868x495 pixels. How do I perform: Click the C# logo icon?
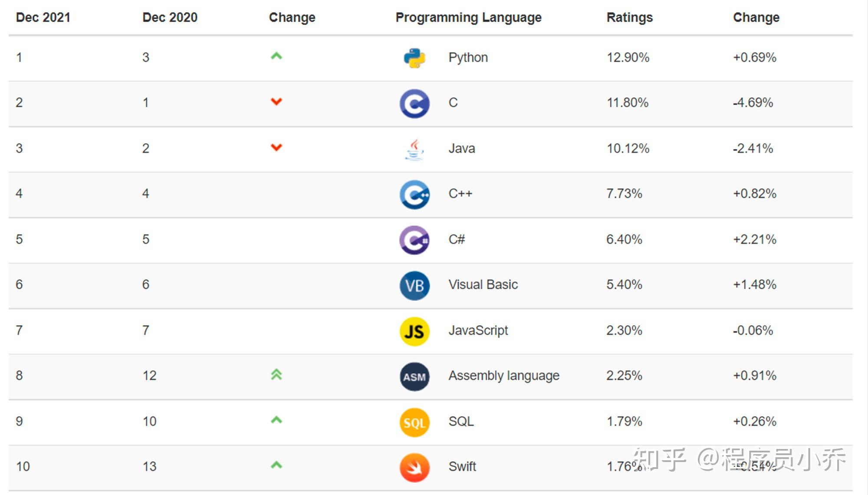click(x=414, y=240)
